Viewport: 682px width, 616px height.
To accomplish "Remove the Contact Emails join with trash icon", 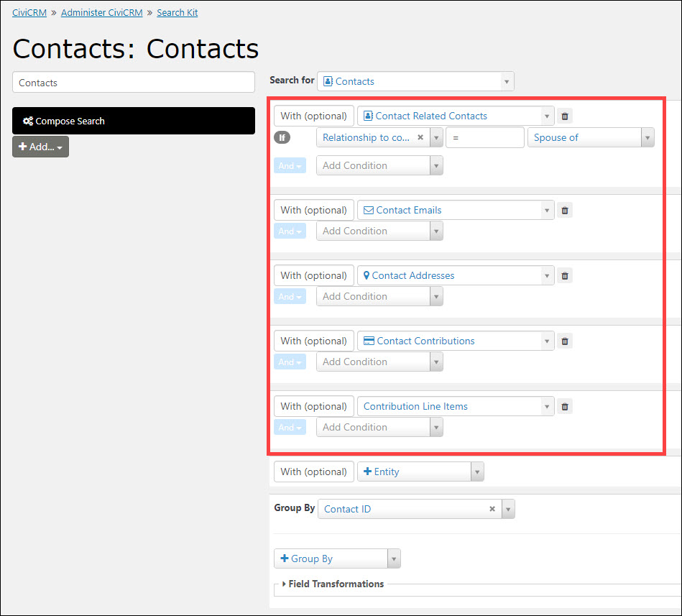I will pyautogui.click(x=565, y=211).
